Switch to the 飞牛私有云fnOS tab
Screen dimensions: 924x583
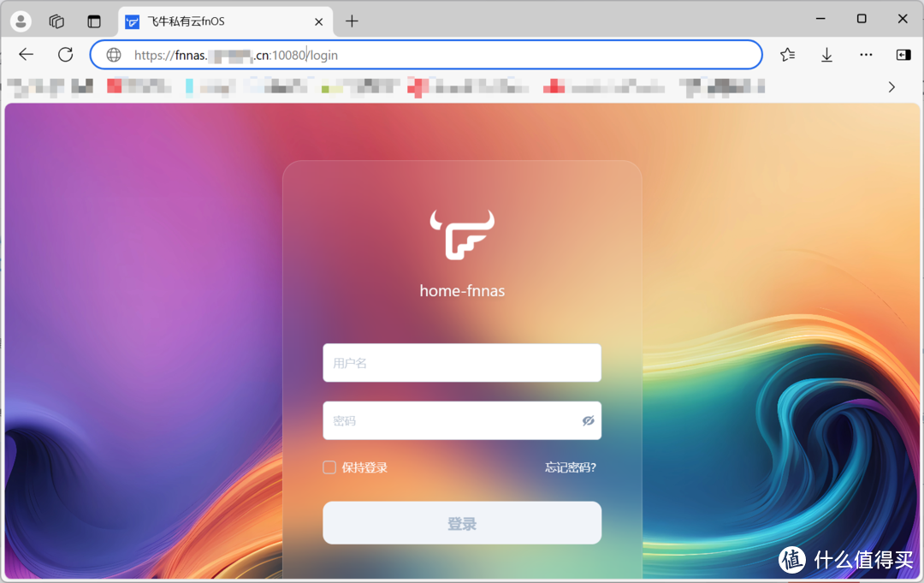click(225, 21)
